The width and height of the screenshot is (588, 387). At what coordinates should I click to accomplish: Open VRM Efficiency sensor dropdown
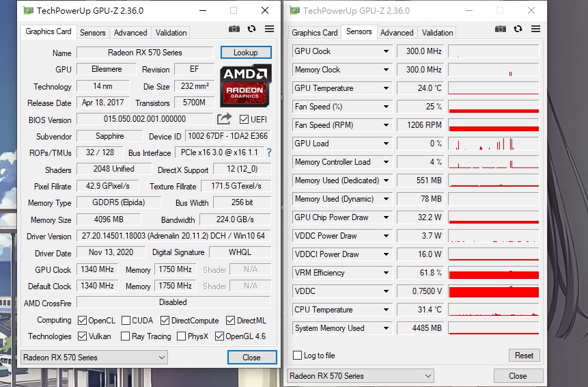pyautogui.click(x=386, y=273)
